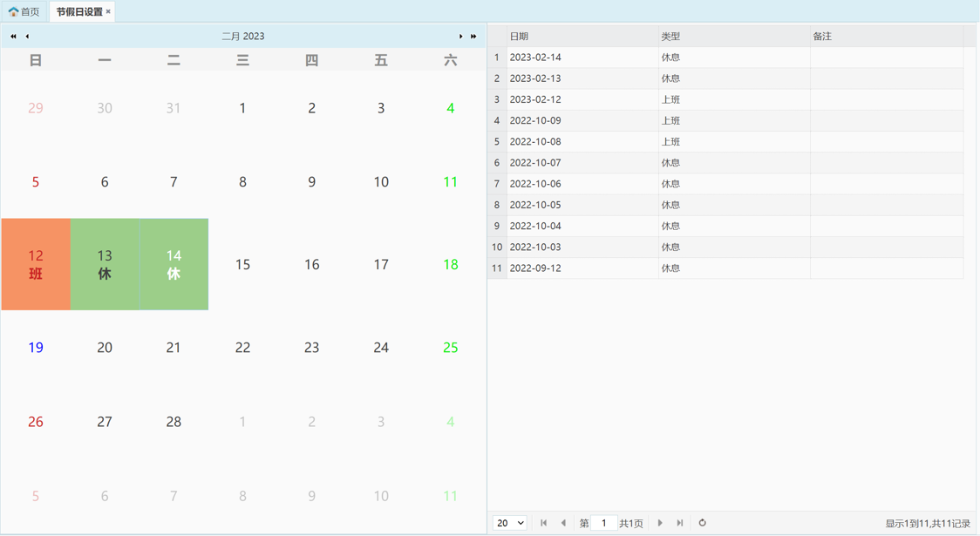Toggle the rest-day cell for February 13

pos(105,264)
